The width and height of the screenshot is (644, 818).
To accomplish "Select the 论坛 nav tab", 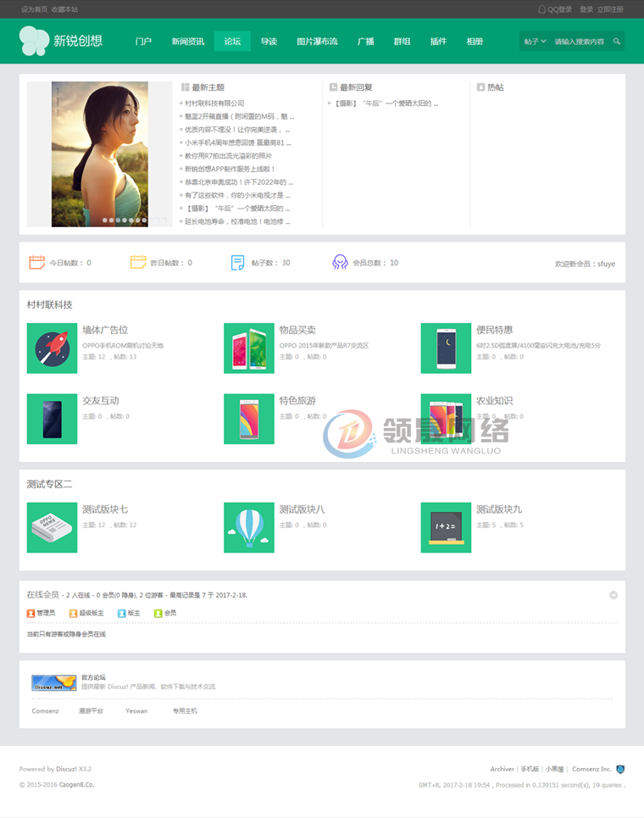I will [x=232, y=42].
